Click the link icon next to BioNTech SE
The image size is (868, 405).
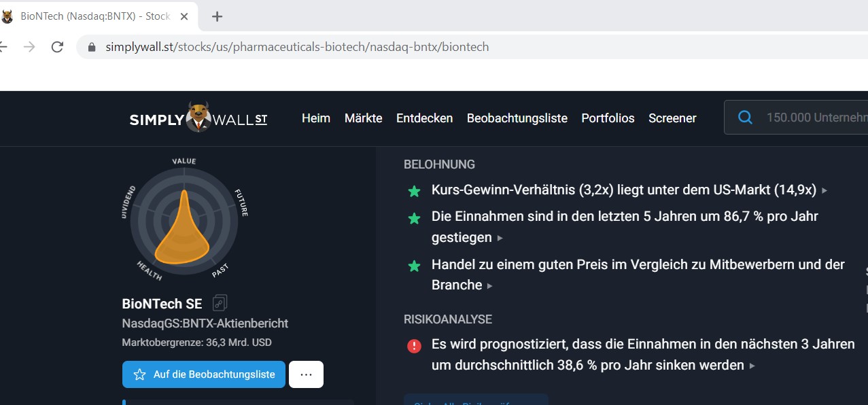[219, 302]
